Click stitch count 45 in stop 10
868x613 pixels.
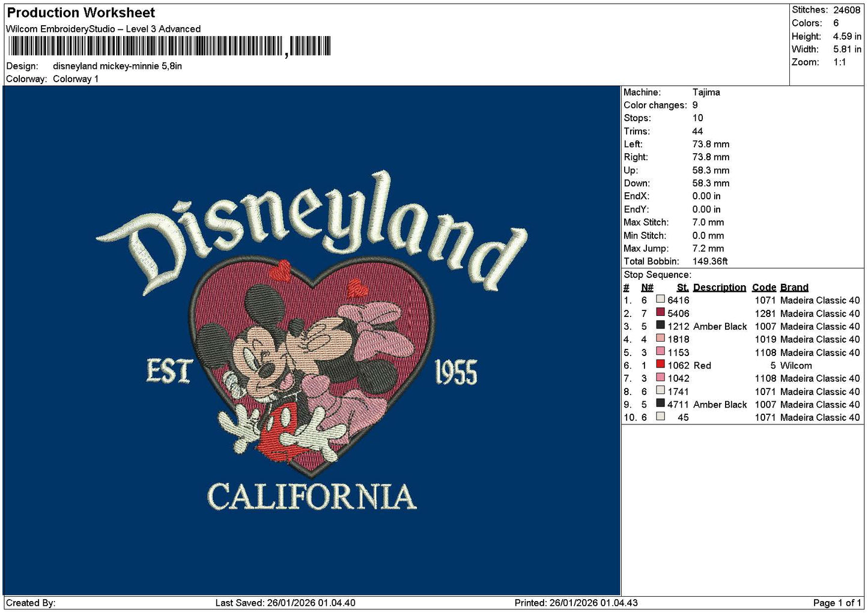[x=683, y=417]
